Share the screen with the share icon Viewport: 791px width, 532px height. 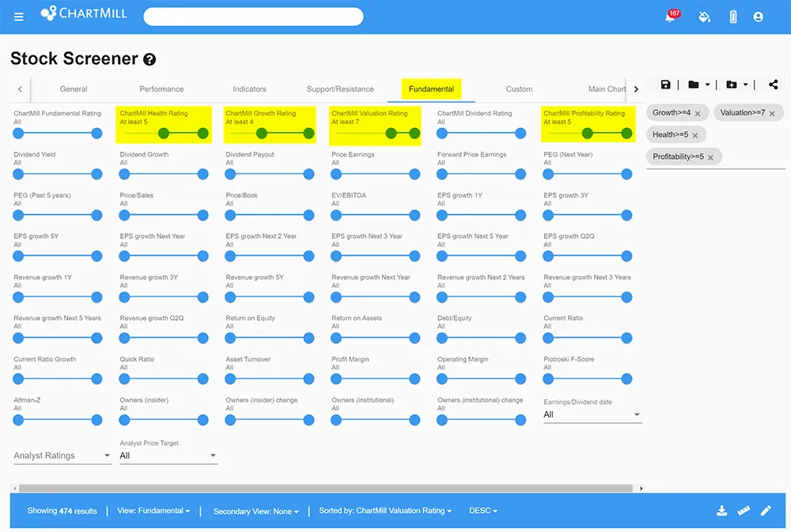coord(773,85)
